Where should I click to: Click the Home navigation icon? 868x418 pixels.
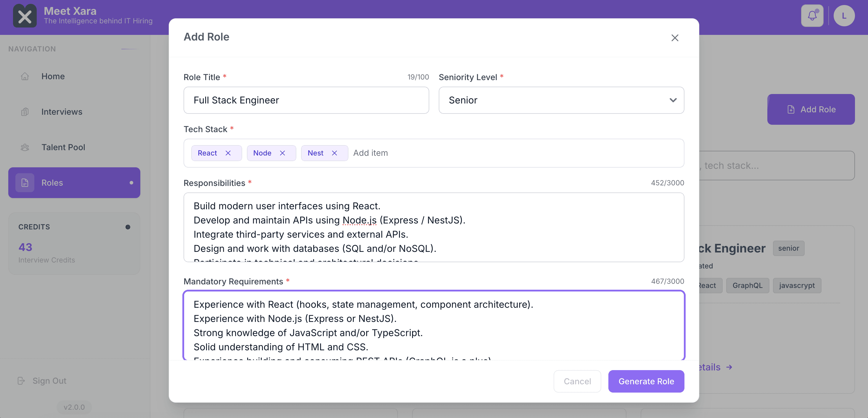click(x=25, y=76)
